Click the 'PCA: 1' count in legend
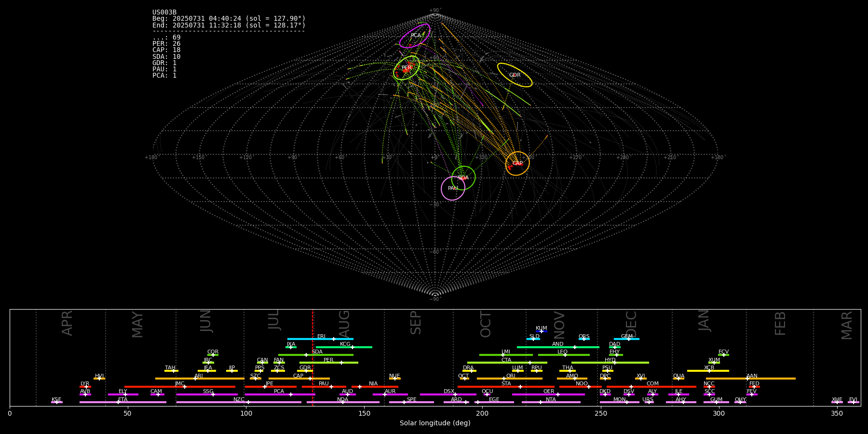 (164, 76)
